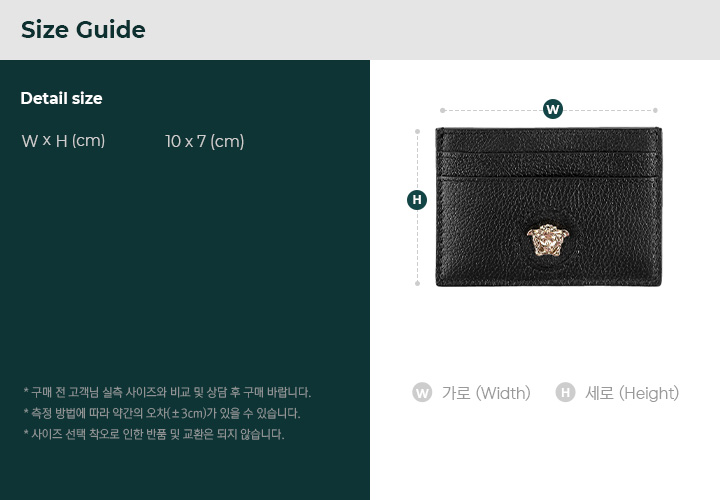Click the gold Medusa emblem on the wallet
This screenshot has height=500, width=720.
click(x=548, y=240)
